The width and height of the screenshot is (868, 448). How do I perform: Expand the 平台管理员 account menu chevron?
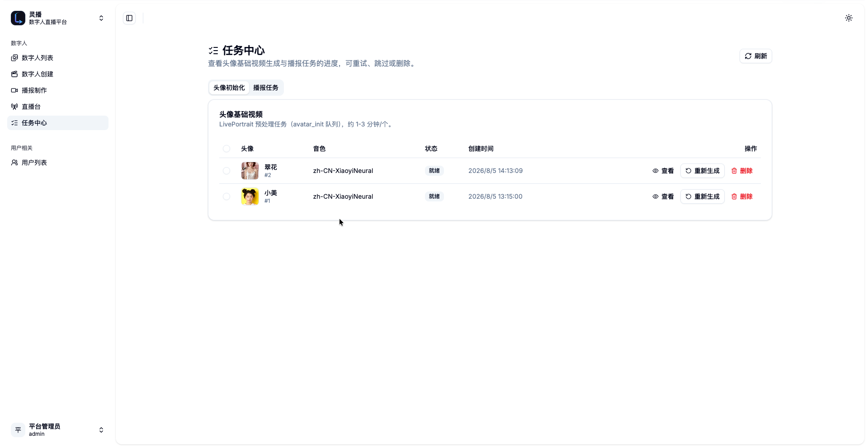point(101,430)
